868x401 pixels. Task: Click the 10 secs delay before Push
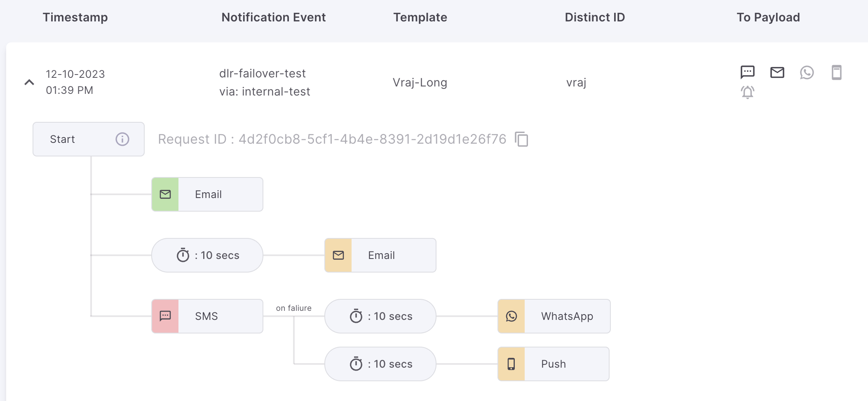coord(380,364)
